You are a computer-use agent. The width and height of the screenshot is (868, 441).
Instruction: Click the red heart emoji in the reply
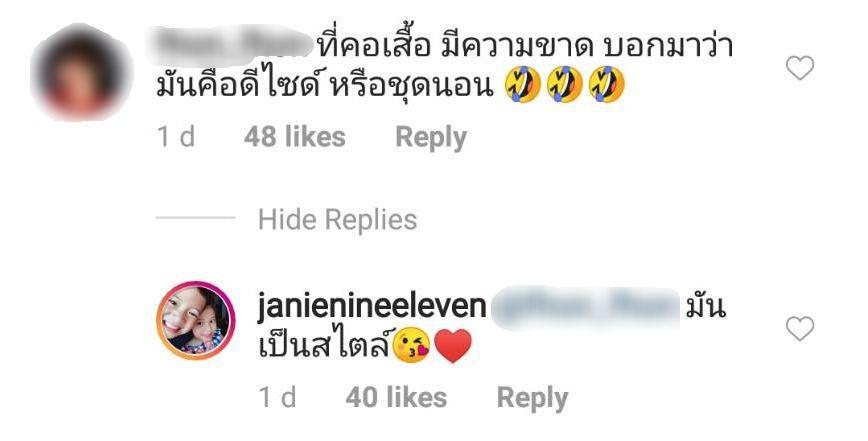(453, 346)
